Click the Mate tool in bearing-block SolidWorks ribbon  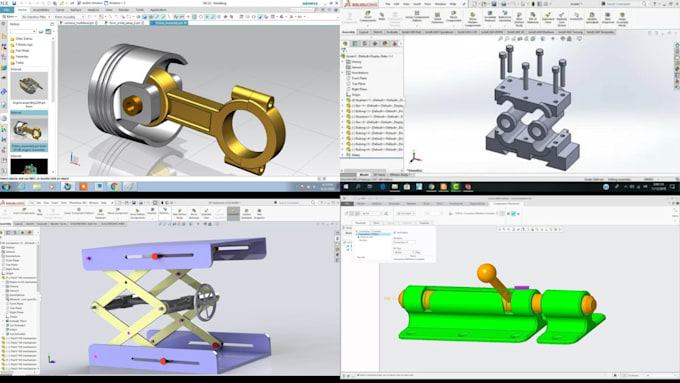pyautogui.click(x=382, y=17)
